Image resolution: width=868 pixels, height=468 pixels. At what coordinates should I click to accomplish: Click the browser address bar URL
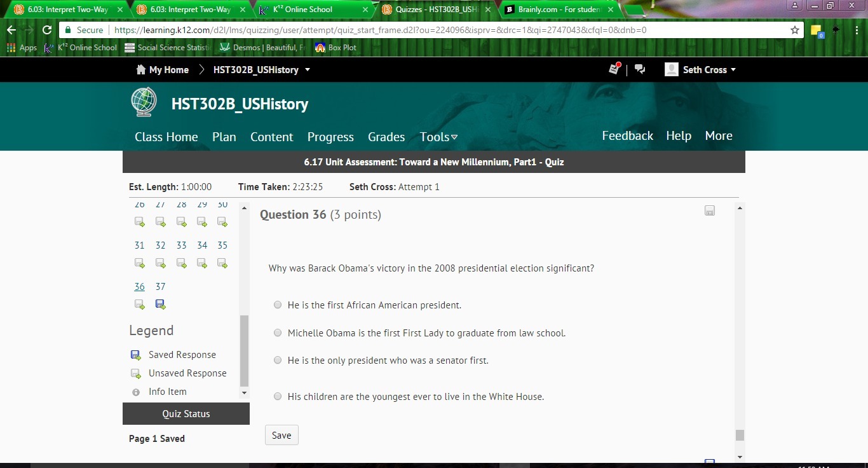380,30
